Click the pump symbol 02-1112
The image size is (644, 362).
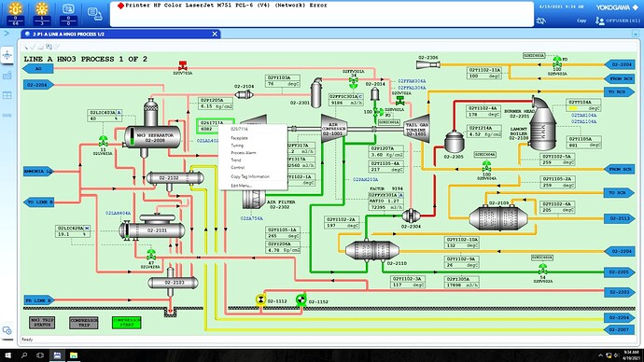pyautogui.click(x=260, y=300)
